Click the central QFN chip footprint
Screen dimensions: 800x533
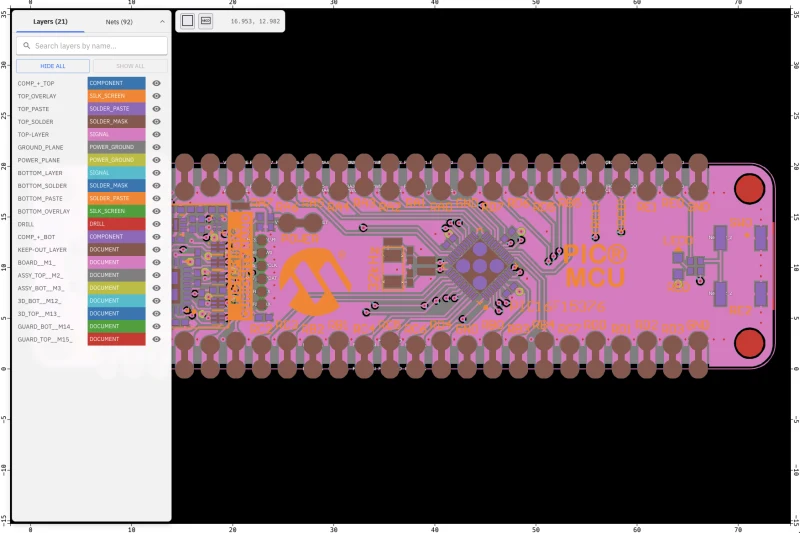[480, 266]
